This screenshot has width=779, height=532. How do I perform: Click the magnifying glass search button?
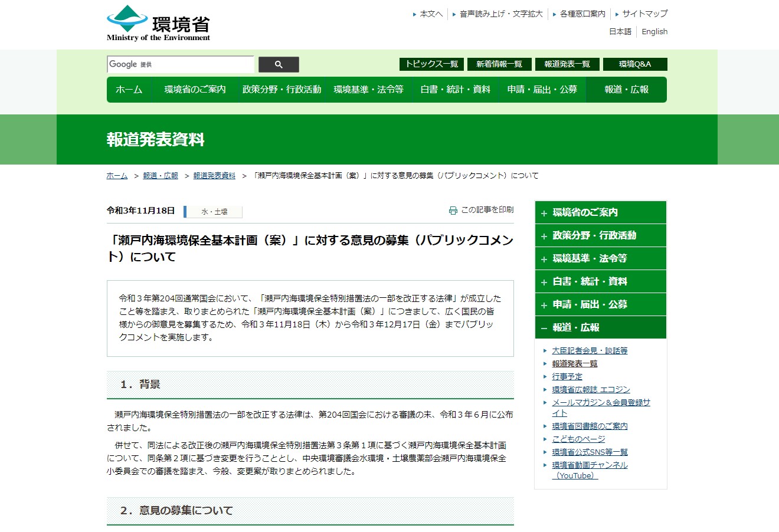coord(279,64)
